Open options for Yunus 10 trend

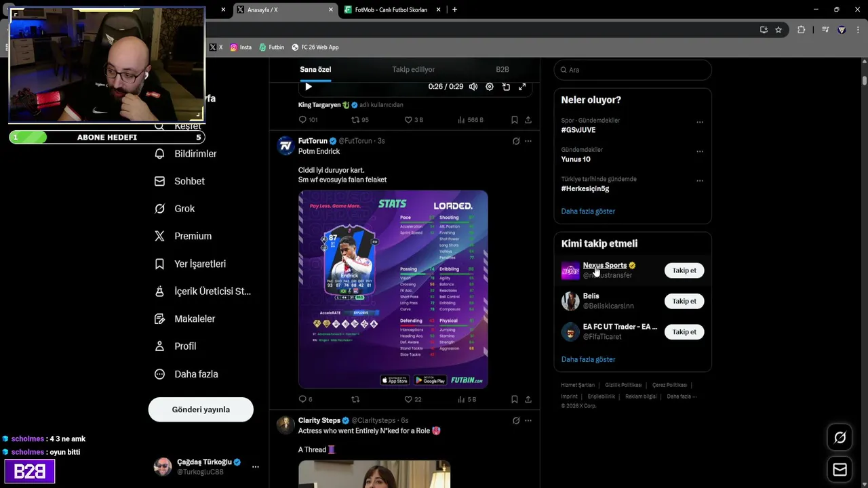click(x=700, y=151)
